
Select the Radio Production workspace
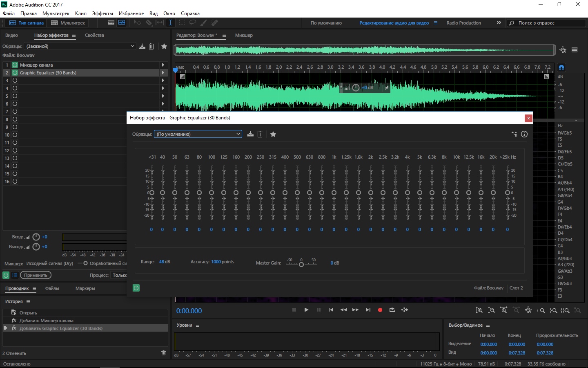[x=463, y=23]
